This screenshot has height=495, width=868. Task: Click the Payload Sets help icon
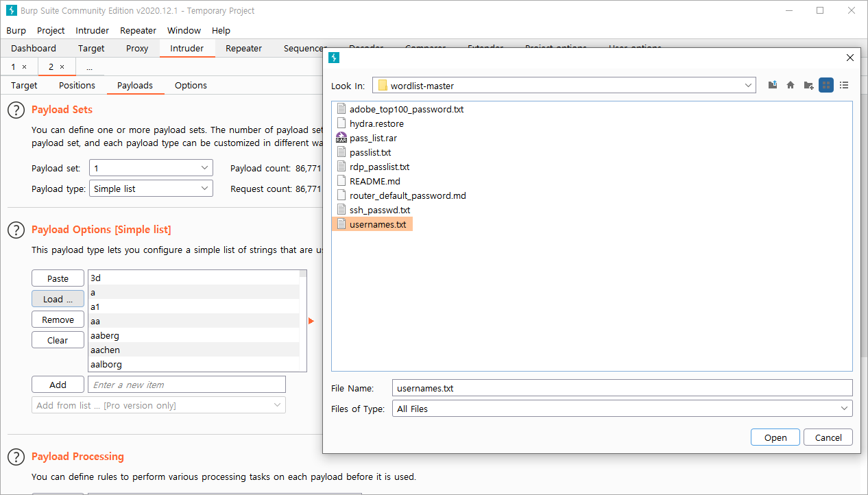[x=16, y=110]
